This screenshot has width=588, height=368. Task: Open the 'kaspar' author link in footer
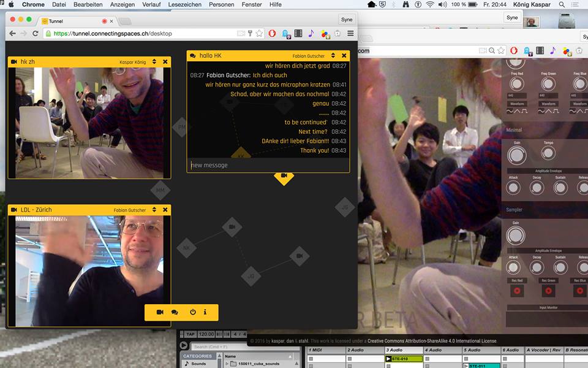[278, 341]
